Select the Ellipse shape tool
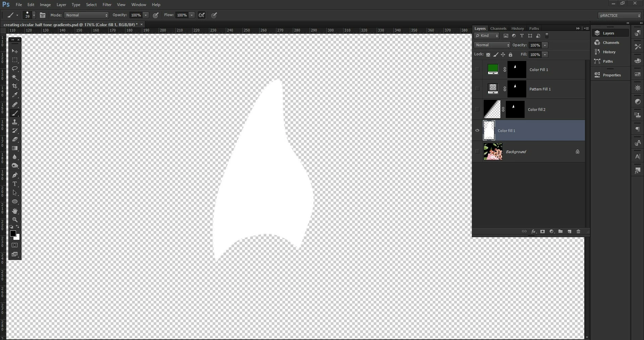Screen dimensions: 644x340 [x=15, y=202]
